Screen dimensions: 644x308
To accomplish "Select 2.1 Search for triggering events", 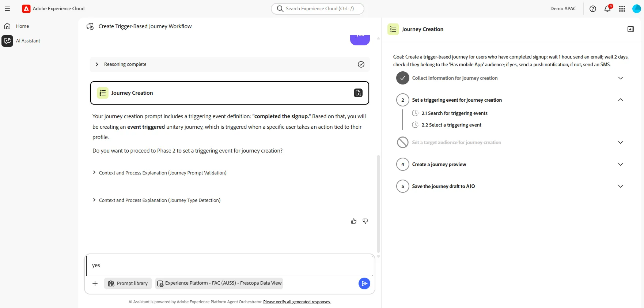I will tap(454, 113).
